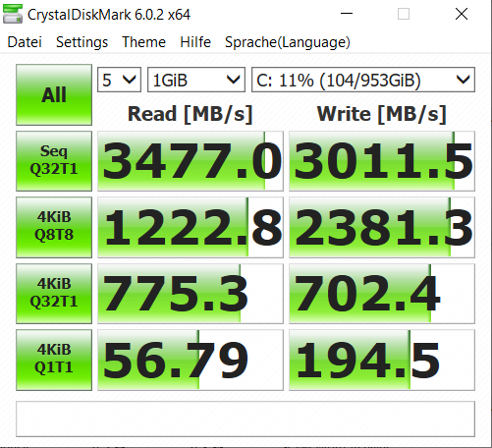Select the 4KiB Q1T1 read result 56.79
The height and width of the screenshot is (448, 492).
pyautogui.click(x=191, y=360)
